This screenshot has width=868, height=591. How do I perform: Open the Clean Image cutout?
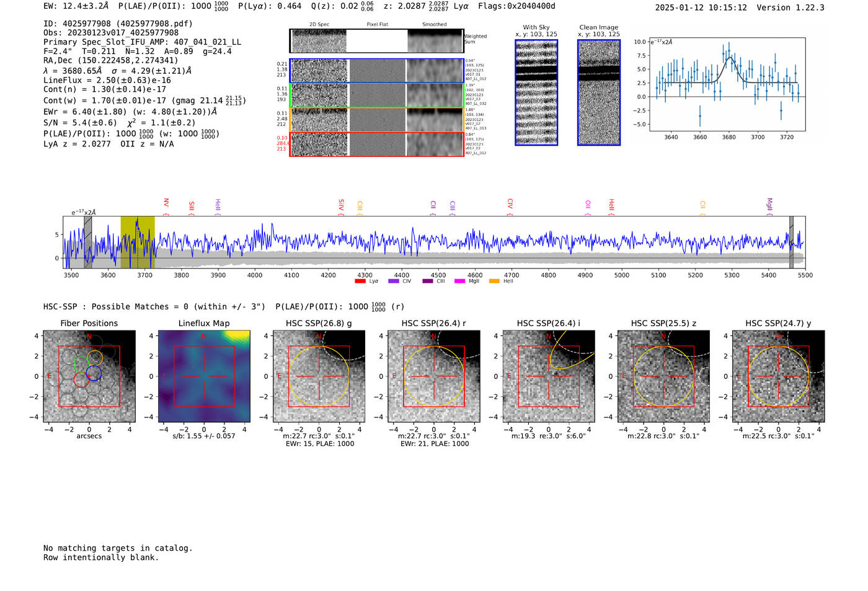coord(599,92)
